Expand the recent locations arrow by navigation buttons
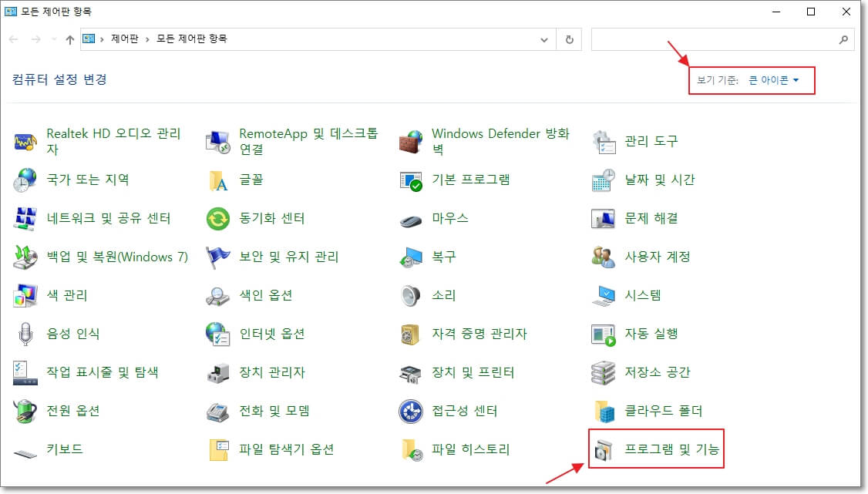This screenshot has height=494, width=868. [54, 39]
